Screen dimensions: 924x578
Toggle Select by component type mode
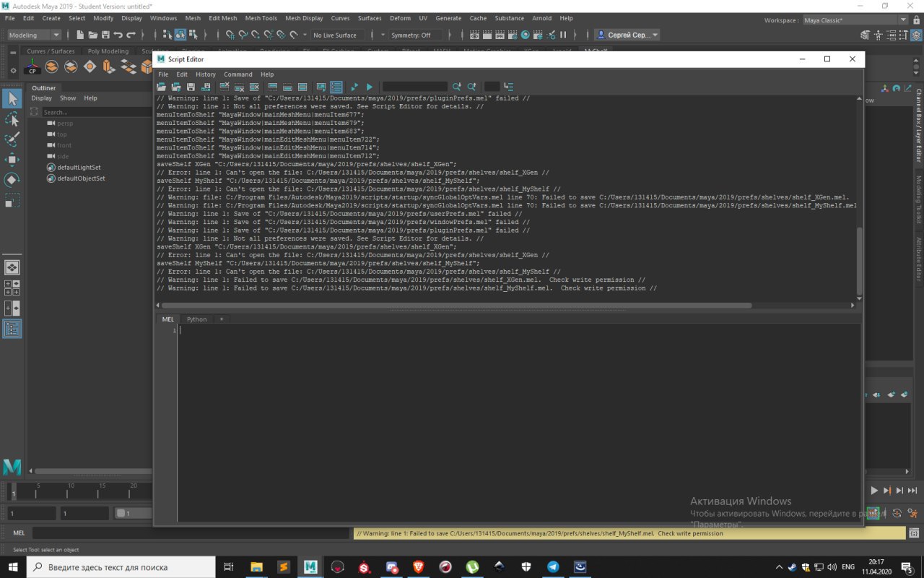[x=193, y=35]
